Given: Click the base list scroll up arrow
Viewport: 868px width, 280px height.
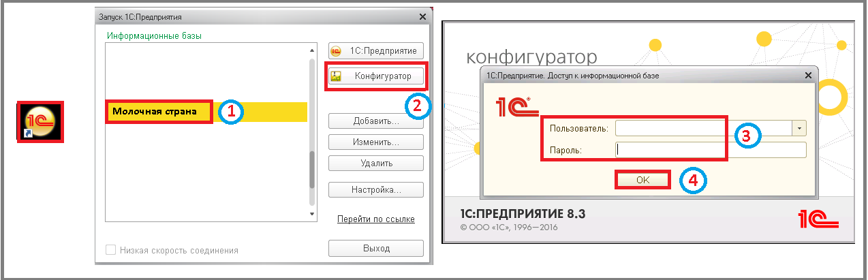Looking at the screenshot, I should 313,49.
